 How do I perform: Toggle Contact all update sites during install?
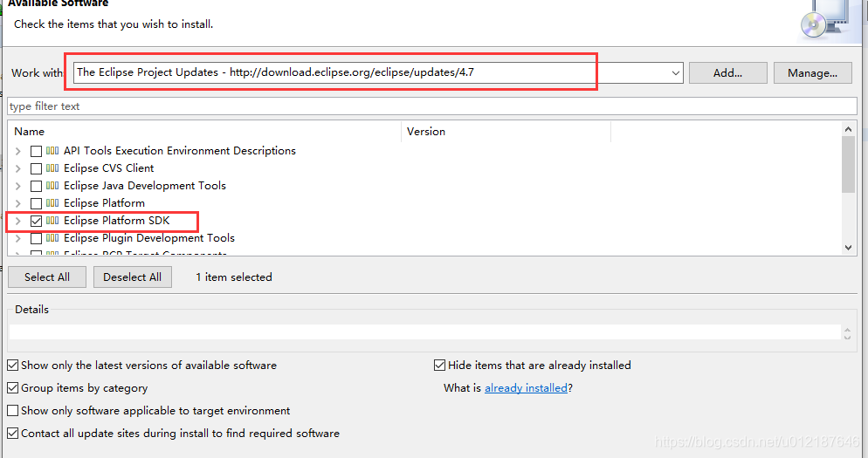(13, 433)
